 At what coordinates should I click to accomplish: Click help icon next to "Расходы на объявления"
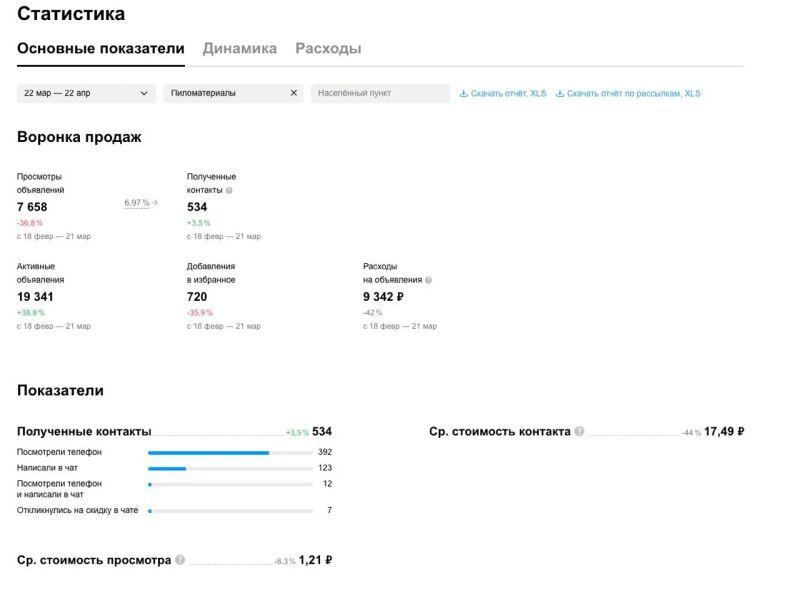coord(428,280)
